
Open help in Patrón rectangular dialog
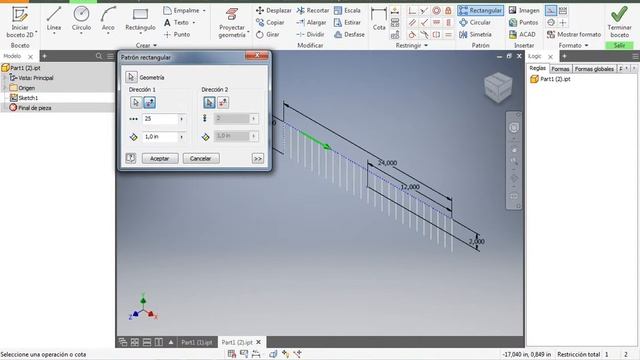(131, 158)
